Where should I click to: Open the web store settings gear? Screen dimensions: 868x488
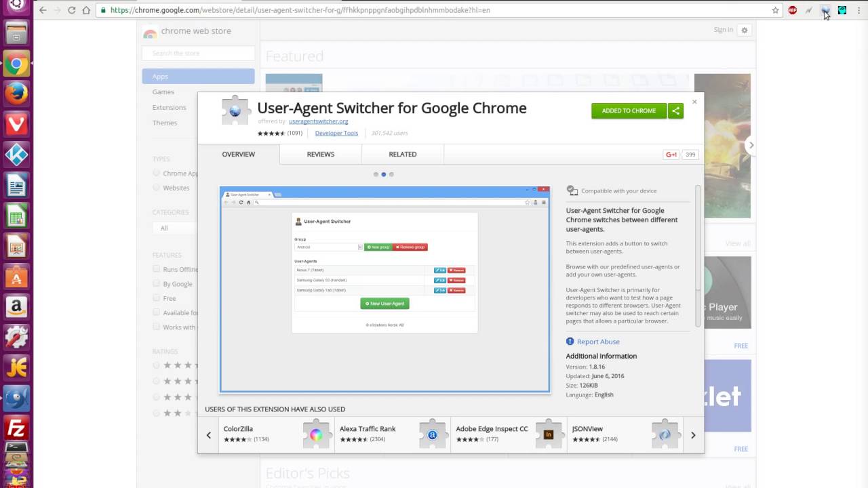tap(744, 30)
